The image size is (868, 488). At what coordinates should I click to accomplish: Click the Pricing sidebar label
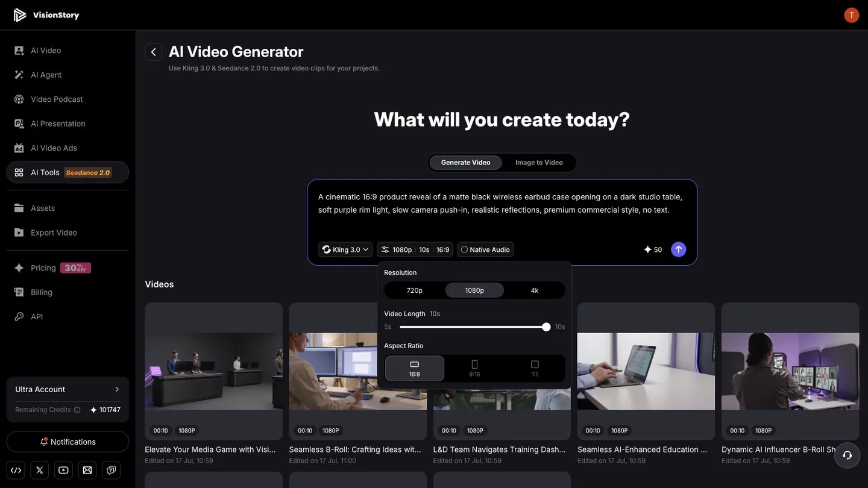[43, 268]
